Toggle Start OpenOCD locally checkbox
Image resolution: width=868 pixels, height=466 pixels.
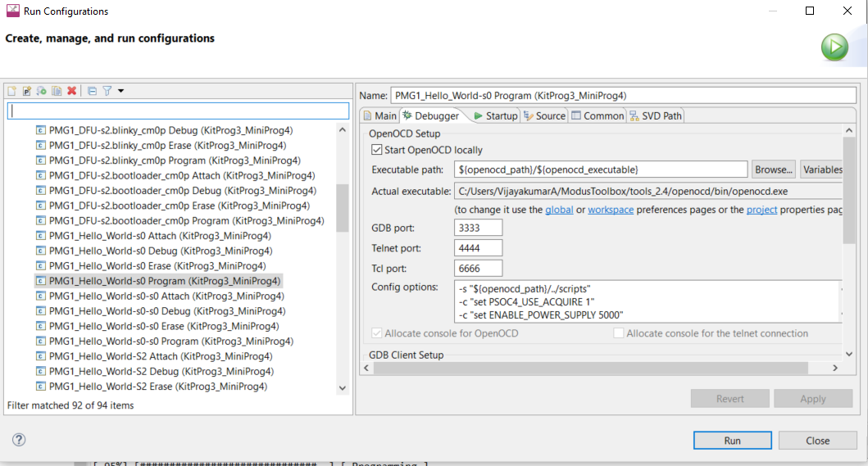[377, 150]
